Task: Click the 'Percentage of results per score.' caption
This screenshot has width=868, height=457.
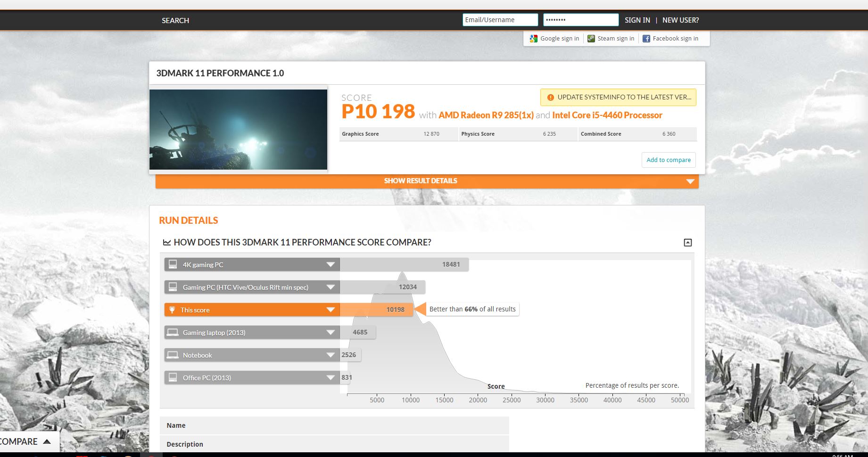Action: point(632,386)
